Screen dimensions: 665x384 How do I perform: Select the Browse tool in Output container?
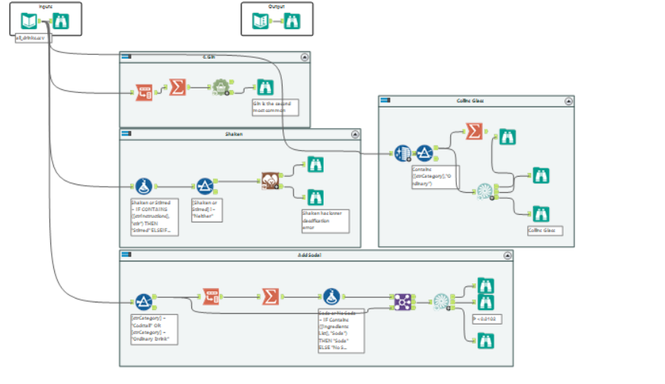292,21
